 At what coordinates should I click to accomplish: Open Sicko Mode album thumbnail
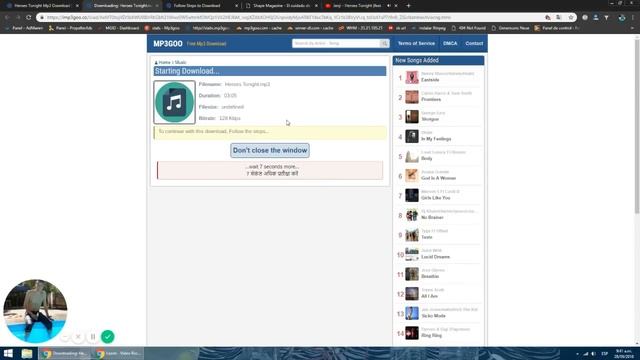click(412, 313)
